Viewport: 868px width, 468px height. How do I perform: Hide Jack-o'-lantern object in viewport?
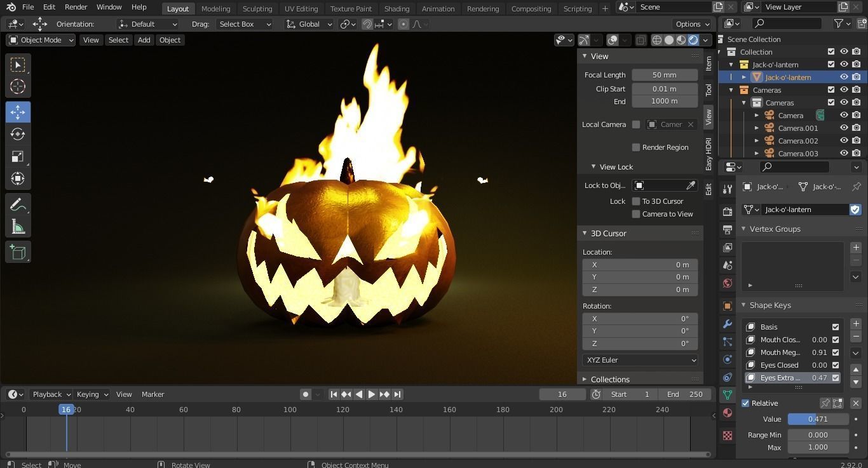click(844, 77)
